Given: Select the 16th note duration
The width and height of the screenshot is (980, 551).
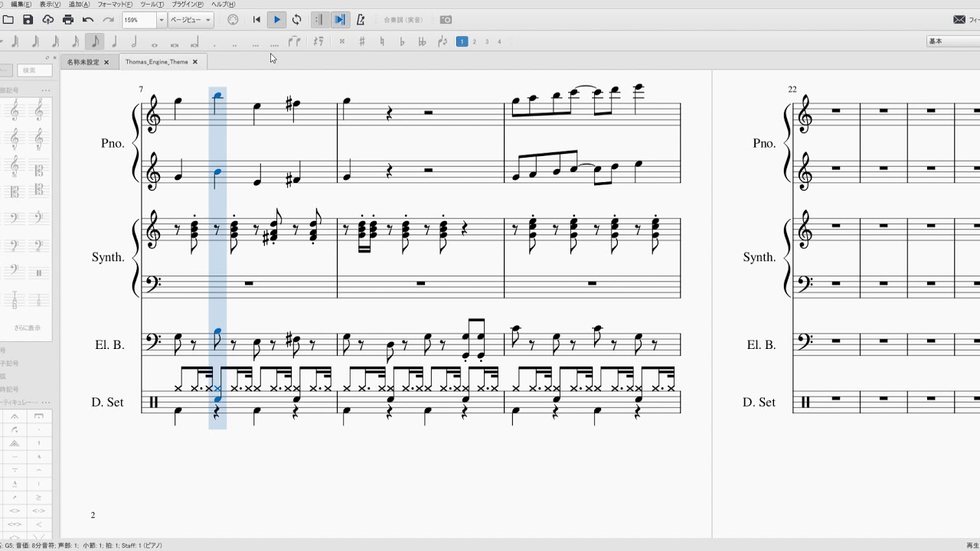Looking at the screenshot, I should [74, 41].
